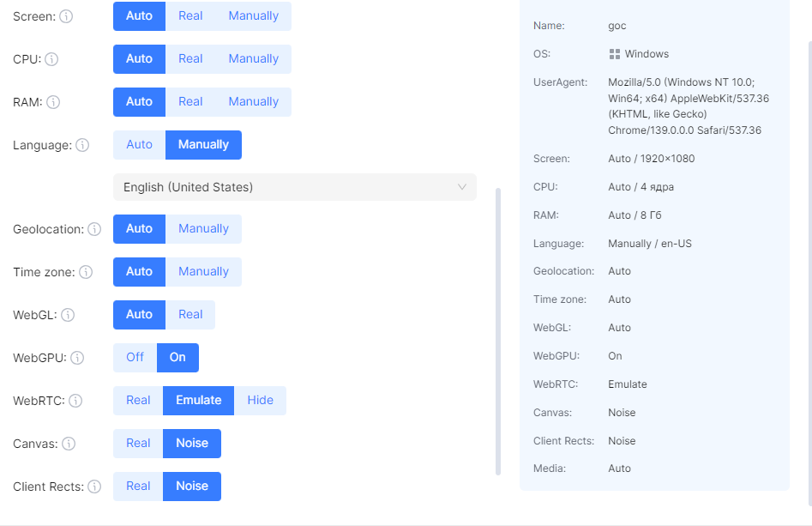Image resolution: width=812 pixels, height=526 pixels.
Task: Set Canvas to Real
Action: tap(138, 444)
